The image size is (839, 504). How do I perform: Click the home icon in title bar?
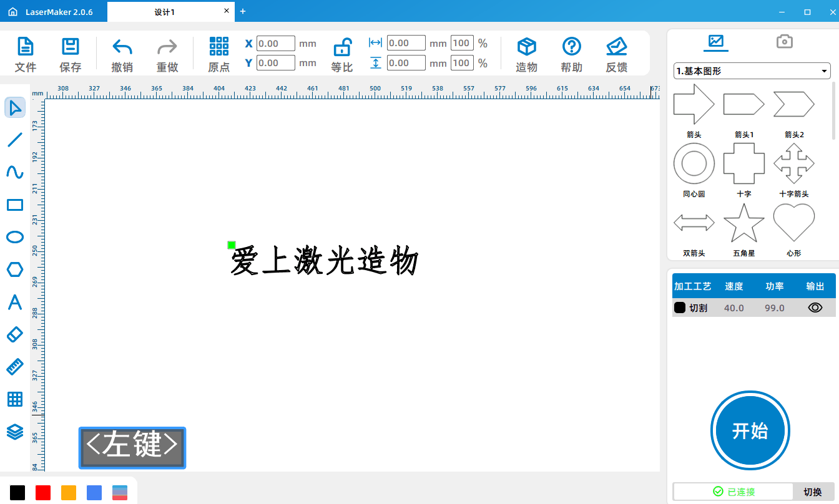pos(12,12)
